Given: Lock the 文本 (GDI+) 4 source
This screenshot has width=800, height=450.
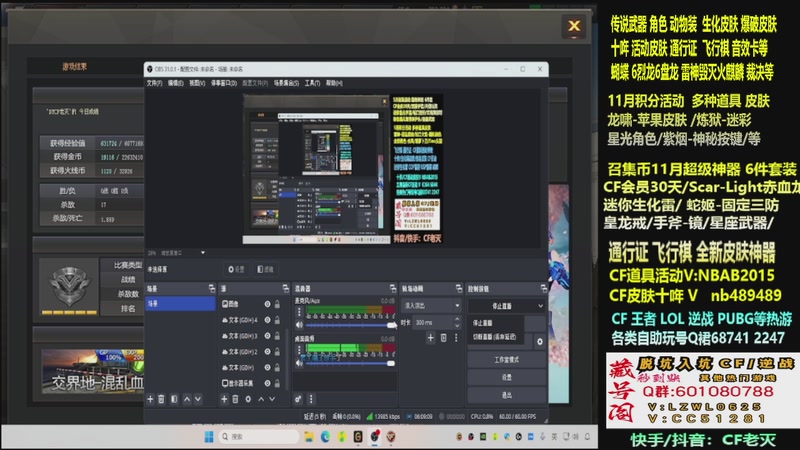Looking at the screenshot, I should point(278,320).
